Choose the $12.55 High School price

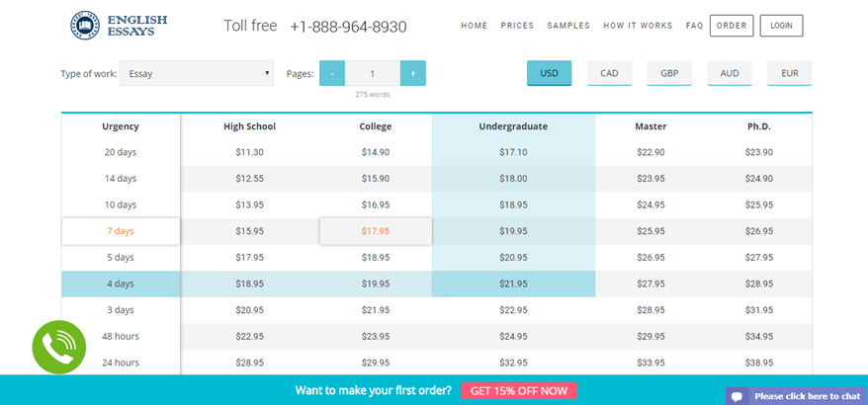pos(250,179)
